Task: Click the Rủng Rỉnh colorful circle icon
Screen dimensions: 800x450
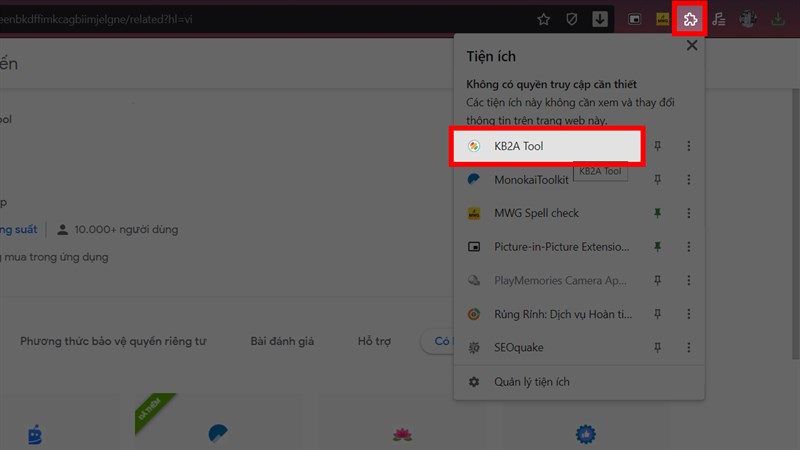Action: point(474,314)
